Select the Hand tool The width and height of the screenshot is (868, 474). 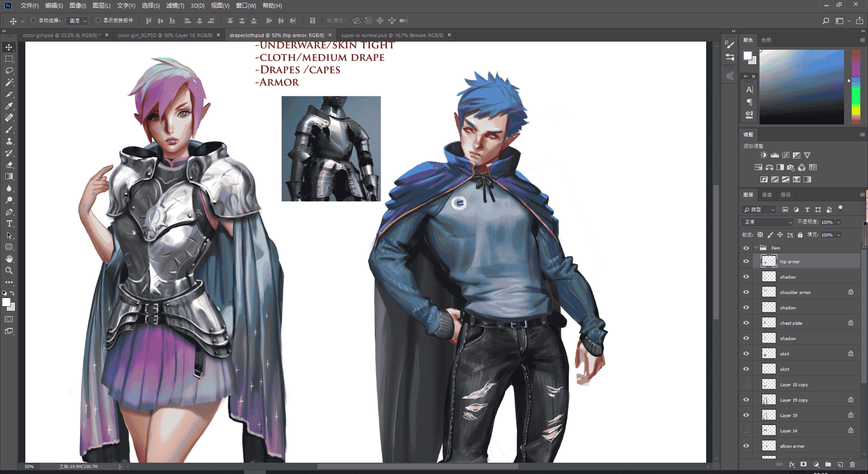click(x=9, y=259)
